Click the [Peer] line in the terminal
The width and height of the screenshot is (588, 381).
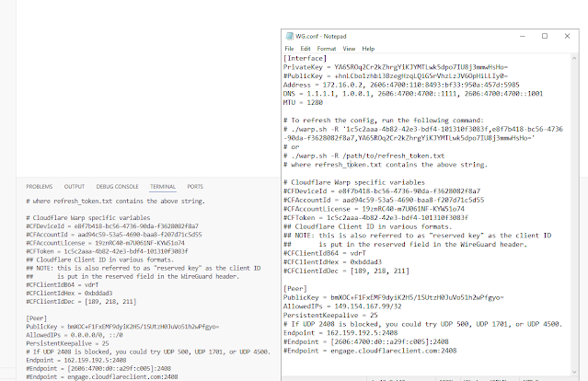coord(37,318)
